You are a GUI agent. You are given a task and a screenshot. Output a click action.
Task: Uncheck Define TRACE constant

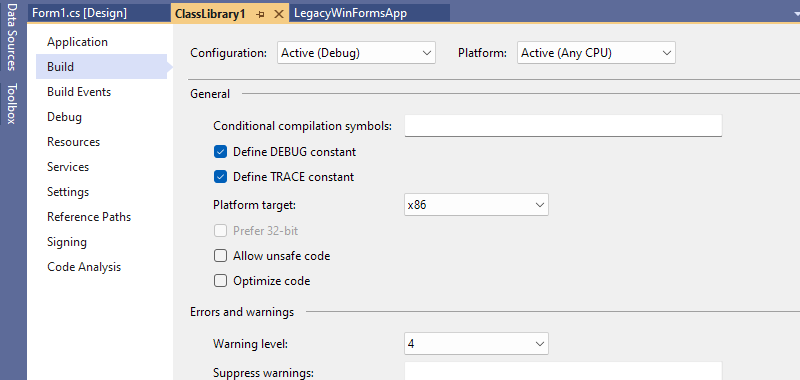point(220,177)
